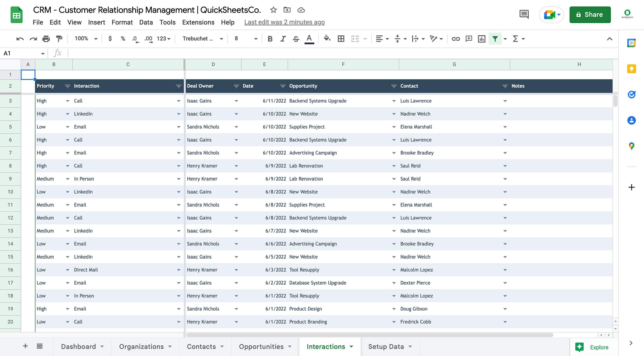Toggle italic formatting
This screenshot has height=356, width=644.
pyautogui.click(x=283, y=38)
